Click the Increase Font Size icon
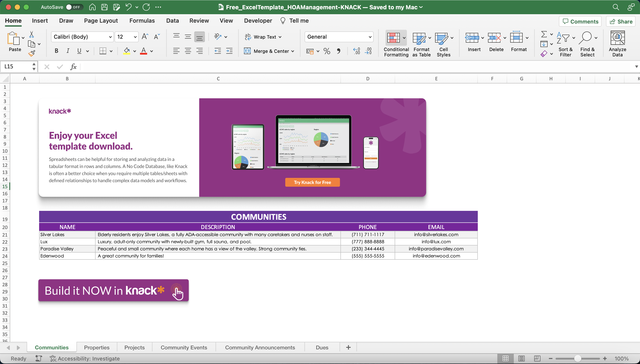 tap(144, 36)
